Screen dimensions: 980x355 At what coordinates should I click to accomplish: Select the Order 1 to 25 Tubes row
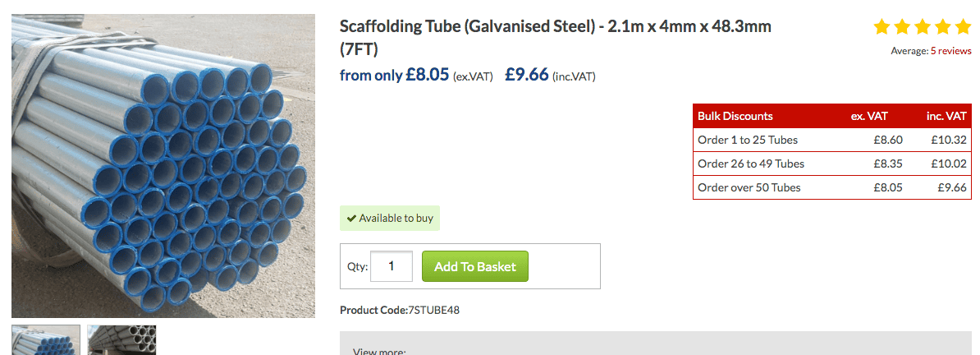pos(831,140)
